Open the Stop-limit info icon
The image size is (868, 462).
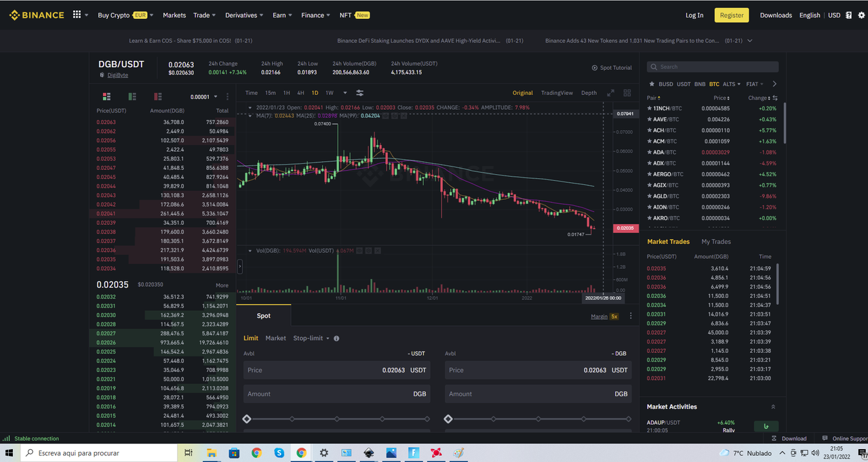(336, 338)
